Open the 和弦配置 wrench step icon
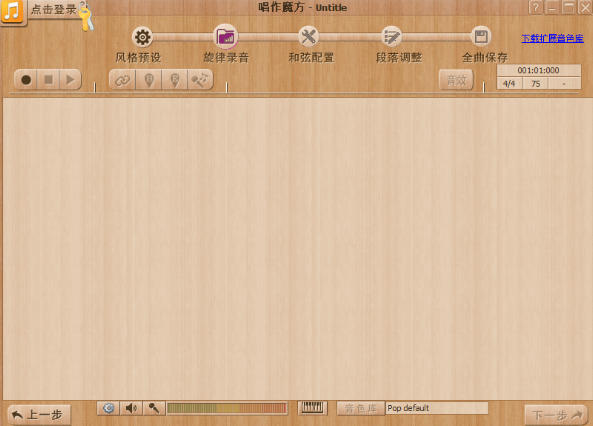Viewport: 593px width, 426px height. coord(309,37)
